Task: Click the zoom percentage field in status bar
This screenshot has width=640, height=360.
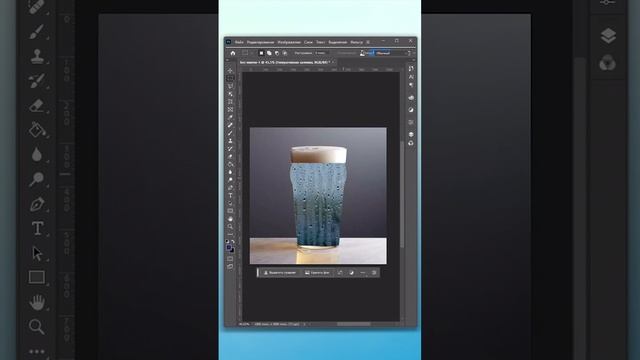Action: pos(244,324)
